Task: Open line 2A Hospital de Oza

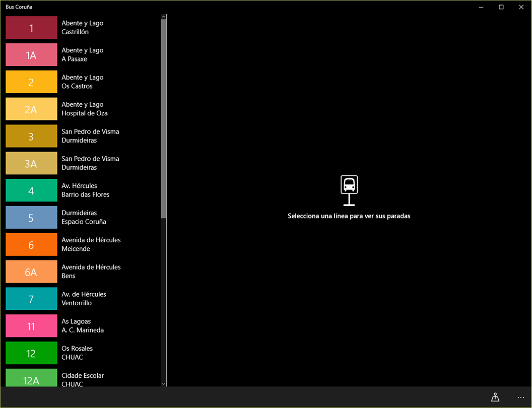Action: coord(31,109)
